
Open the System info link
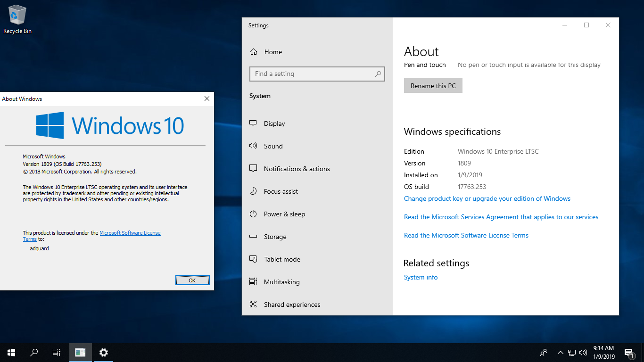click(x=421, y=278)
